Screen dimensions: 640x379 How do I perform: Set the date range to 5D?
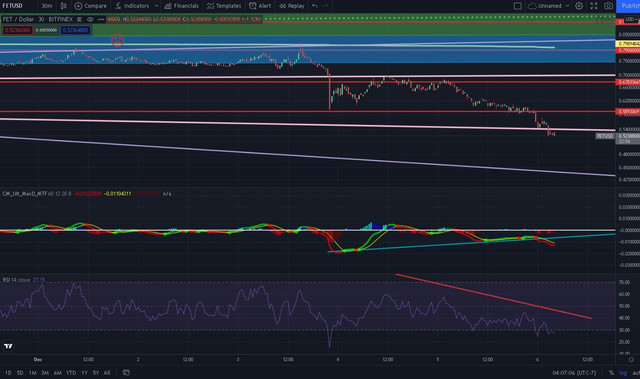20,372
